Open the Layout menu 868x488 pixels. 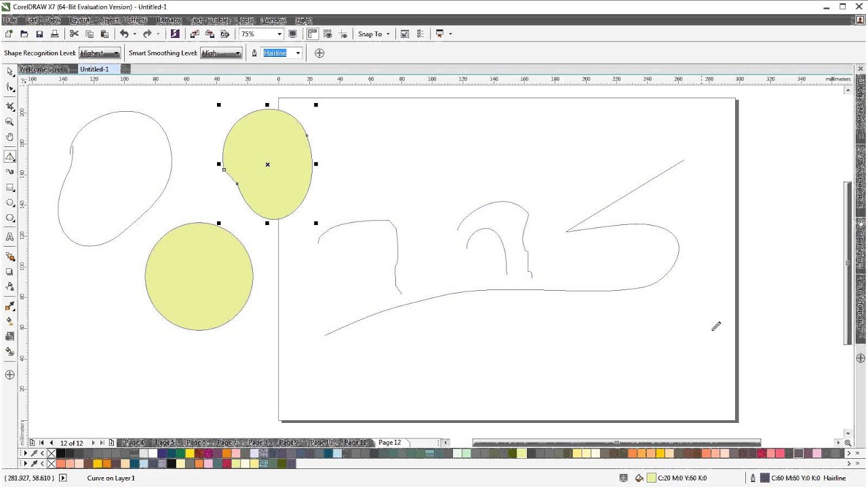[x=80, y=20]
